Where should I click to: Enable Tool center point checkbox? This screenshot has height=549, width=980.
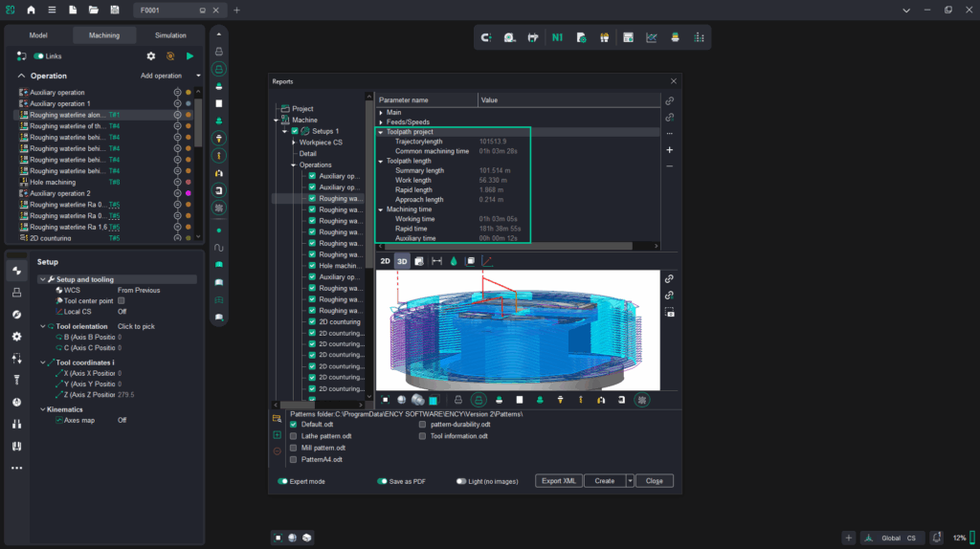pyautogui.click(x=122, y=301)
